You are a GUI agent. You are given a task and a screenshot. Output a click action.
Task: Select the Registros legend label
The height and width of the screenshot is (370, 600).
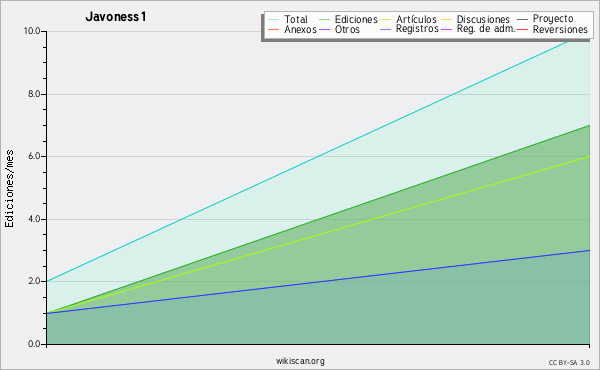coord(417,29)
